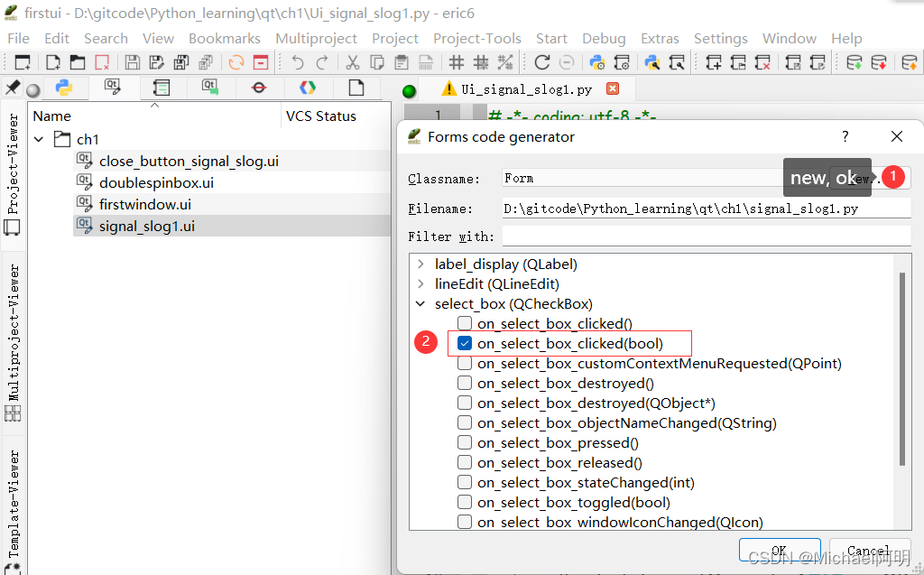This screenshot has height=575, width=924.
Task: Create a new file via toolbar icon
Action: (x=53, y=62)
